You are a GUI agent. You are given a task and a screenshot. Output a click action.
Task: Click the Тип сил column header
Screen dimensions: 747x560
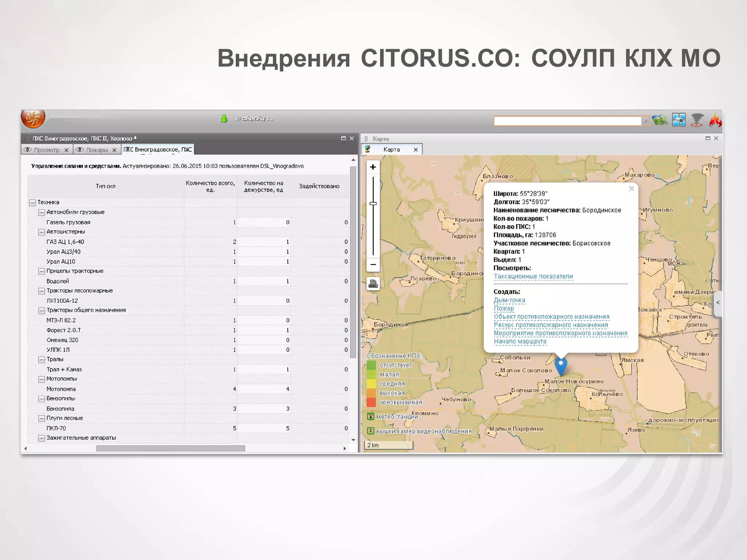pos(106,186)
